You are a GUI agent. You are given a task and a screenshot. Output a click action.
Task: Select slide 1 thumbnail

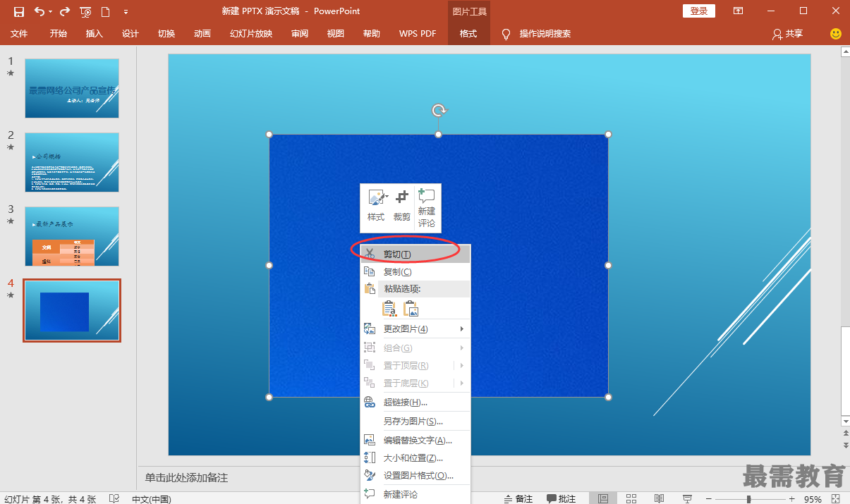[72, 88]
